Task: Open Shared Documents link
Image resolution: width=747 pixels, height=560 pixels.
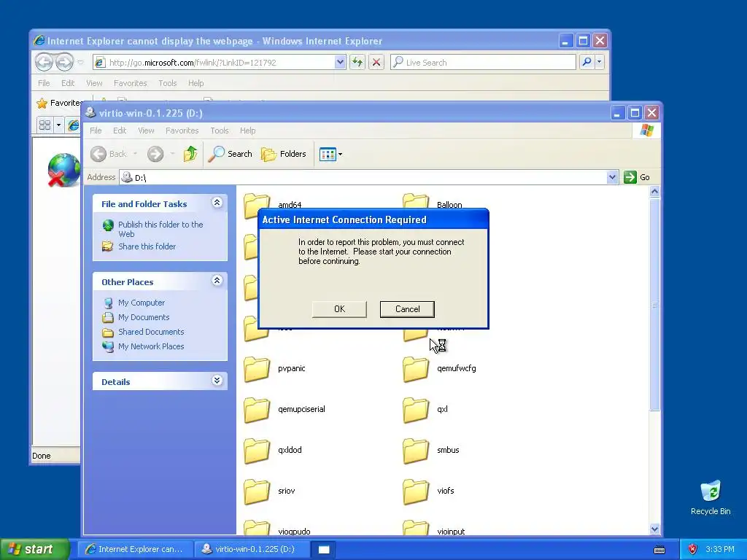Action: [x=151, y=332]
